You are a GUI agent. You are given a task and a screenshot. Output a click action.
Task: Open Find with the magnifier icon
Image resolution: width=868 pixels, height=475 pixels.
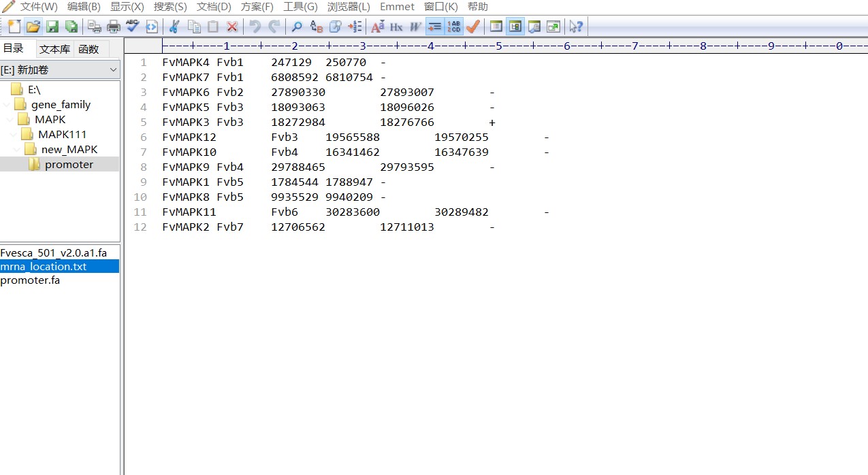pos(297,27)
